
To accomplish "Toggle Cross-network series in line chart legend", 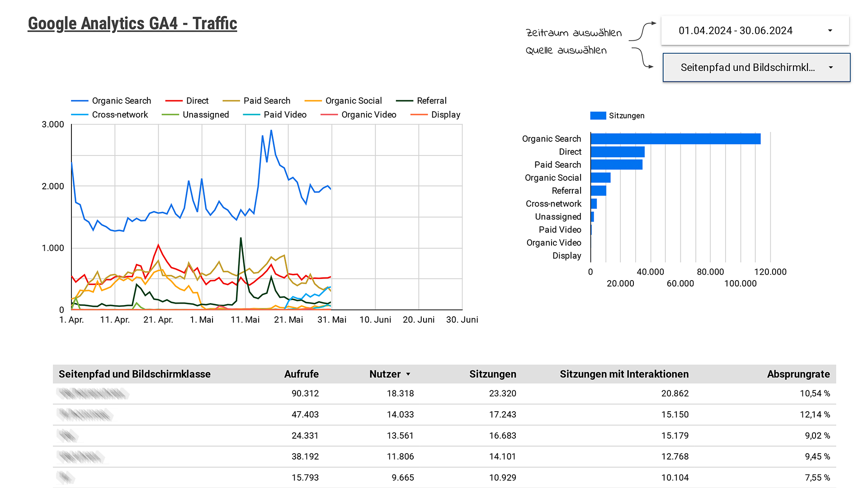I will [109, 115].
